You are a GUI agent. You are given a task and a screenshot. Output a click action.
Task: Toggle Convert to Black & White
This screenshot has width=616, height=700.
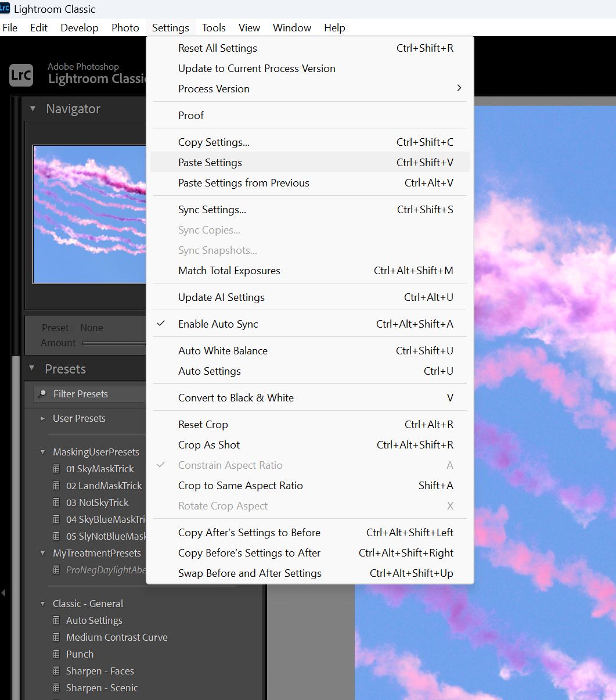click(235, 397)
